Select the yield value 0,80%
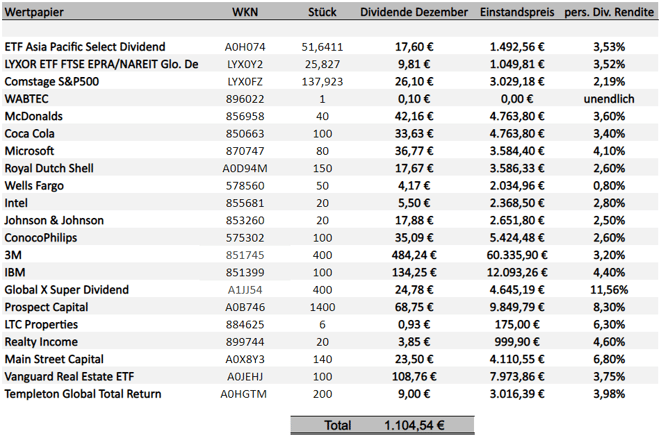Screen dimensions: 661x438 (609, 185)
